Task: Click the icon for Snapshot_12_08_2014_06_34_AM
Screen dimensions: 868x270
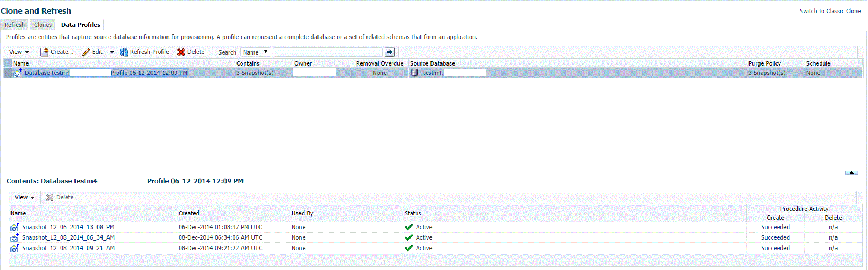Action: pos(15,237)
